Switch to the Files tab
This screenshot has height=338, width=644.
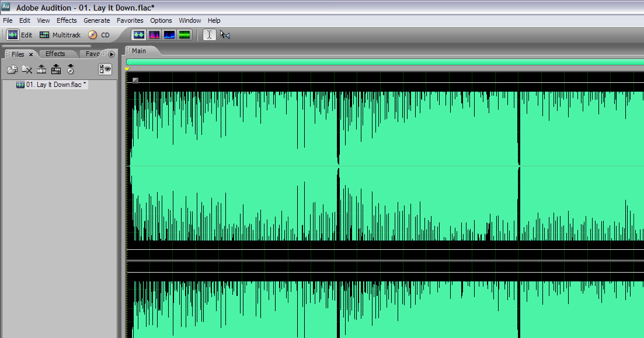(x=18, y=54)
